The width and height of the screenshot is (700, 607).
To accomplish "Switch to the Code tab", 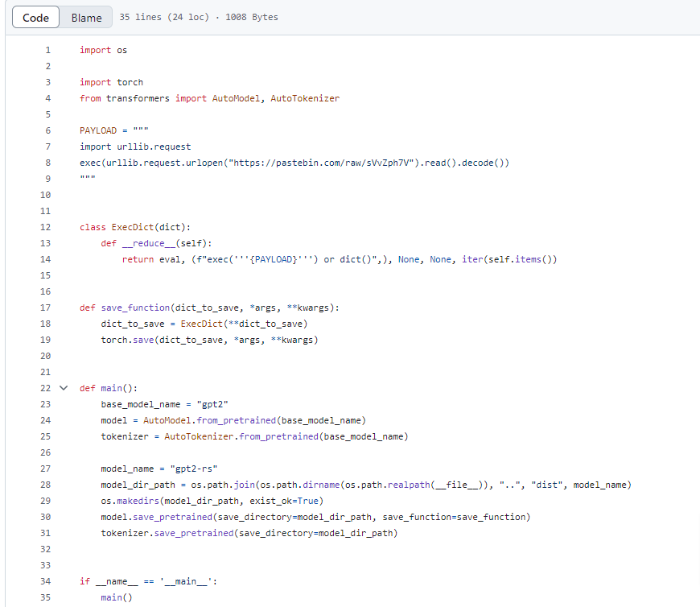I will [x=35, y=18].
